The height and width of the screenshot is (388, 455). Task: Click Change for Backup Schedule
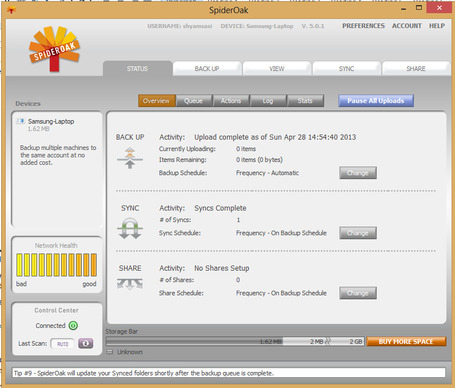tap(358, 173)
